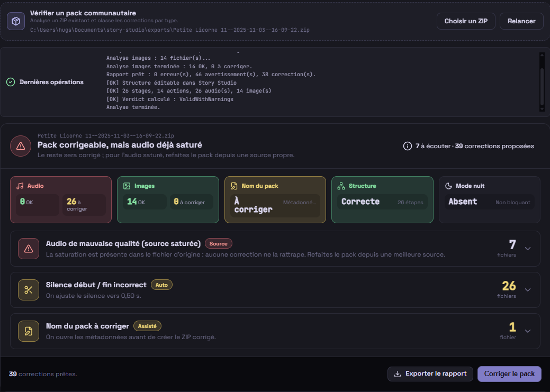Relaunch the analysis with Relancer

coord(521,21)
